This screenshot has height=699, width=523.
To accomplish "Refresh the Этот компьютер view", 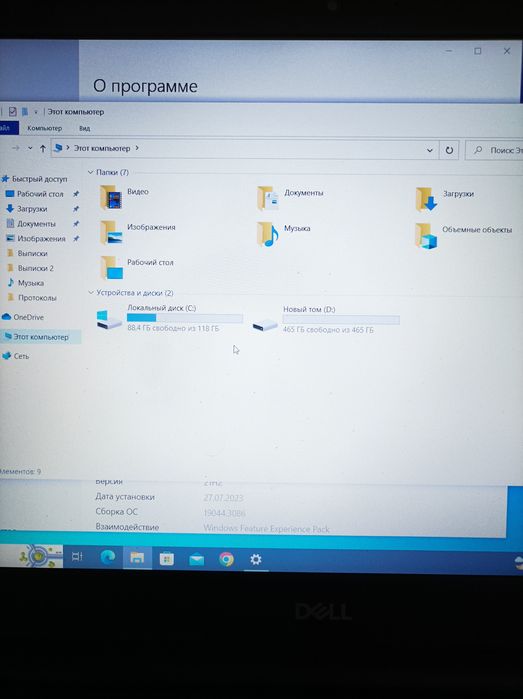I will tap(449, 150).
